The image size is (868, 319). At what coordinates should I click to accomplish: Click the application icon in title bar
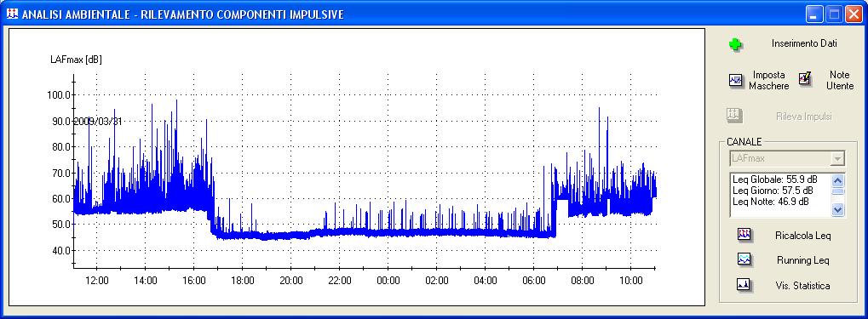[x=12, y=14]
